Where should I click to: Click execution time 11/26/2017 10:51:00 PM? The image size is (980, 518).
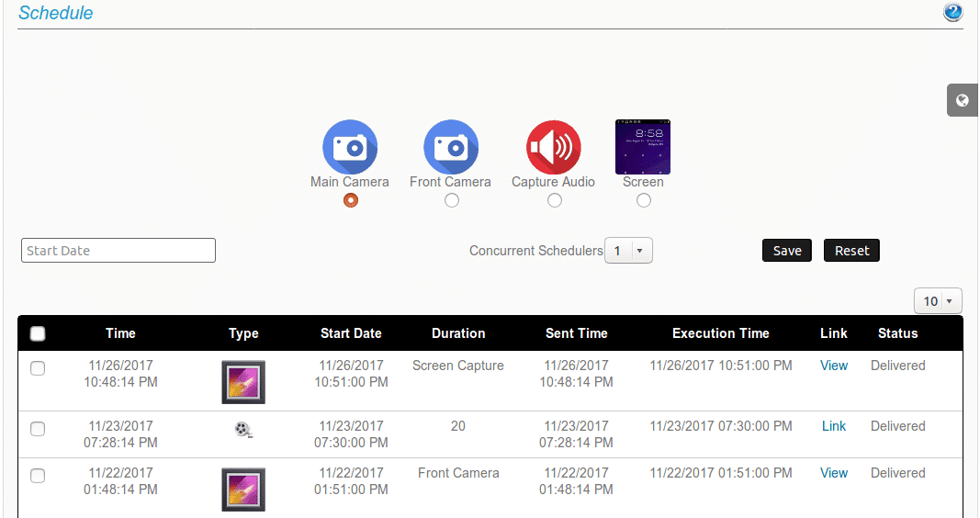pos(721,366)
